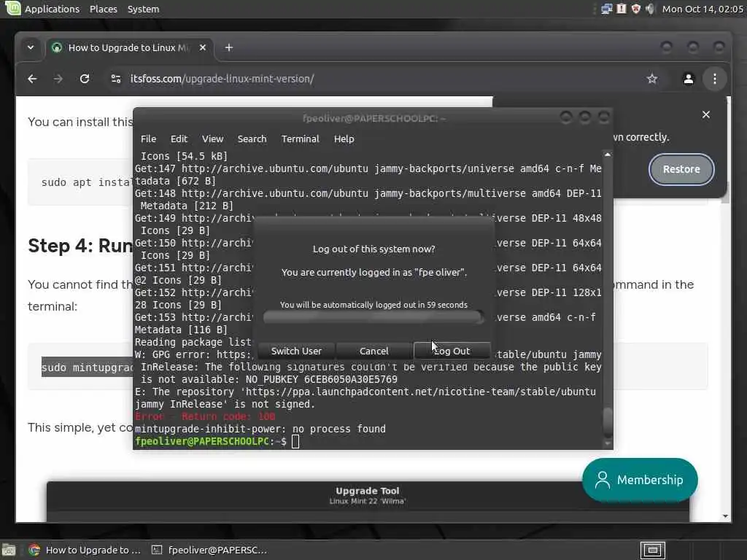The width and height of the screenshot is (747, 560).
Task: Click the terminal prompt line
Action: (x=217, y=441)
